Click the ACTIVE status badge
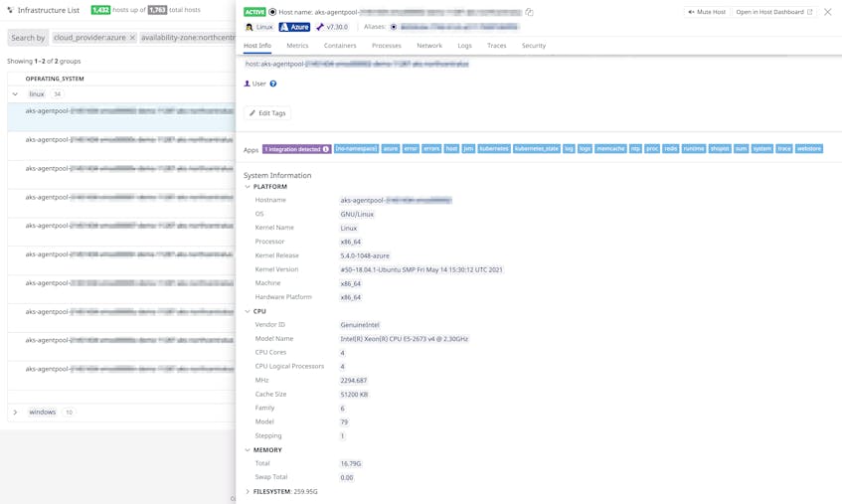Screen dimensions: 842x504 [x=254, y=12]
